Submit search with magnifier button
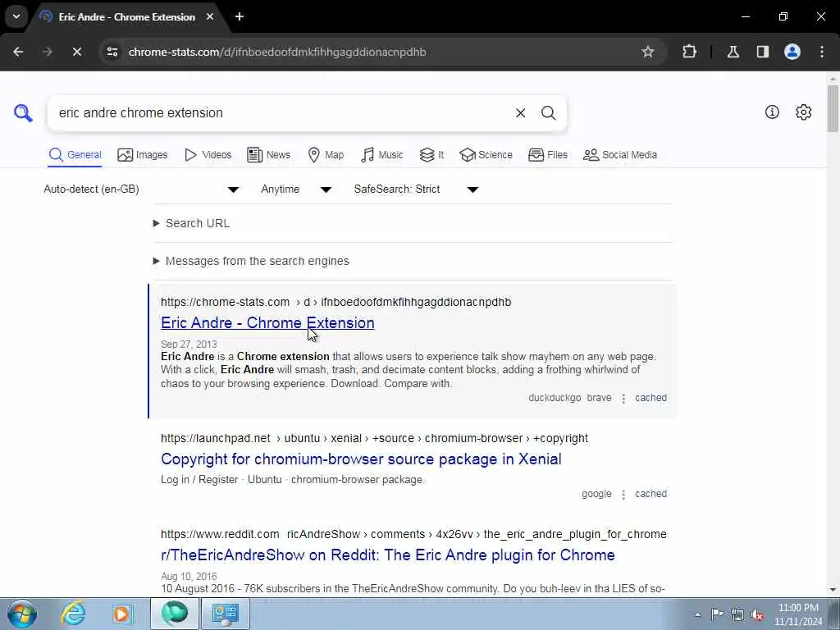840x630 pixels. [548, 113]
